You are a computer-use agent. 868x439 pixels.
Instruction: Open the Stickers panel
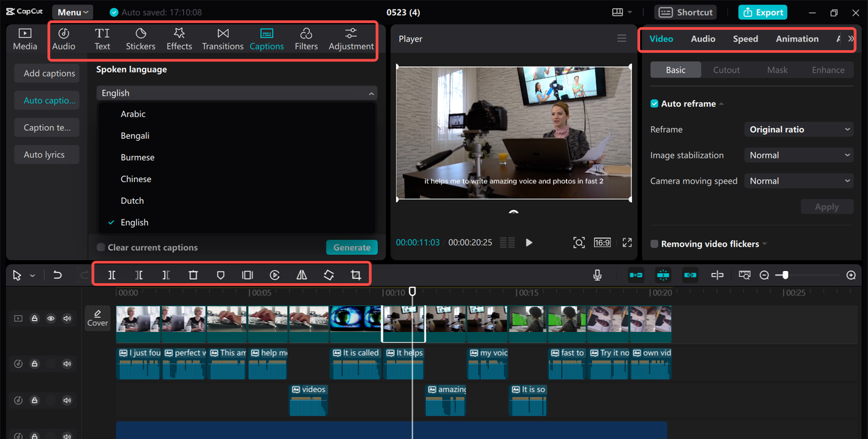tap(140, 39)
